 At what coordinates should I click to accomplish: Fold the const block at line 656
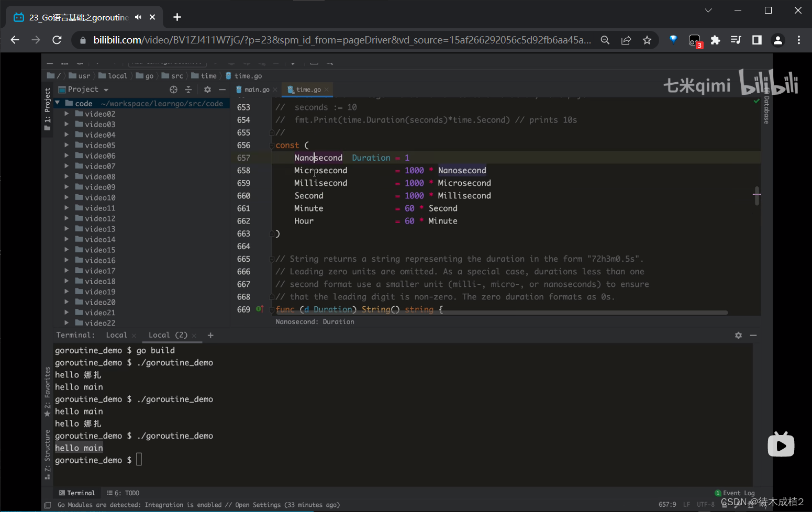pyautogui.click(x=272, y=146)
